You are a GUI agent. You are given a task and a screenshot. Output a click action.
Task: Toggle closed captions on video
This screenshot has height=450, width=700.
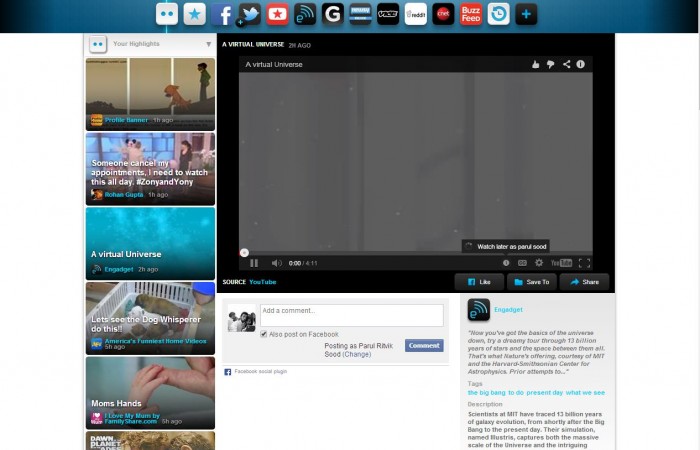(x=522, y=263)
